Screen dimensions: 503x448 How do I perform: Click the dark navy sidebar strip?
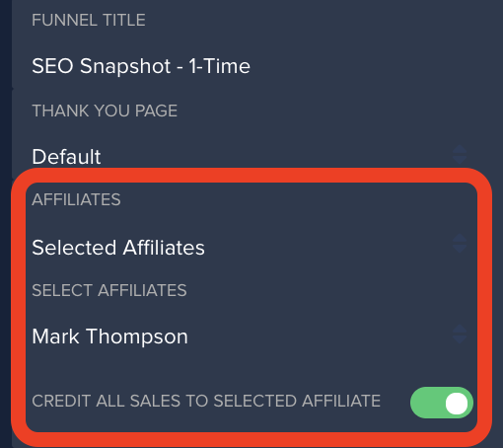6,224
